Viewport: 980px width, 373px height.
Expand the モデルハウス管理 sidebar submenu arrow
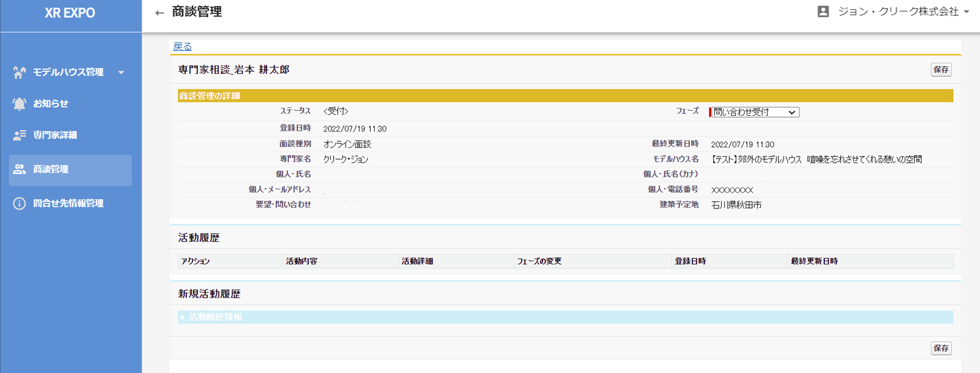tap(121, 73)
